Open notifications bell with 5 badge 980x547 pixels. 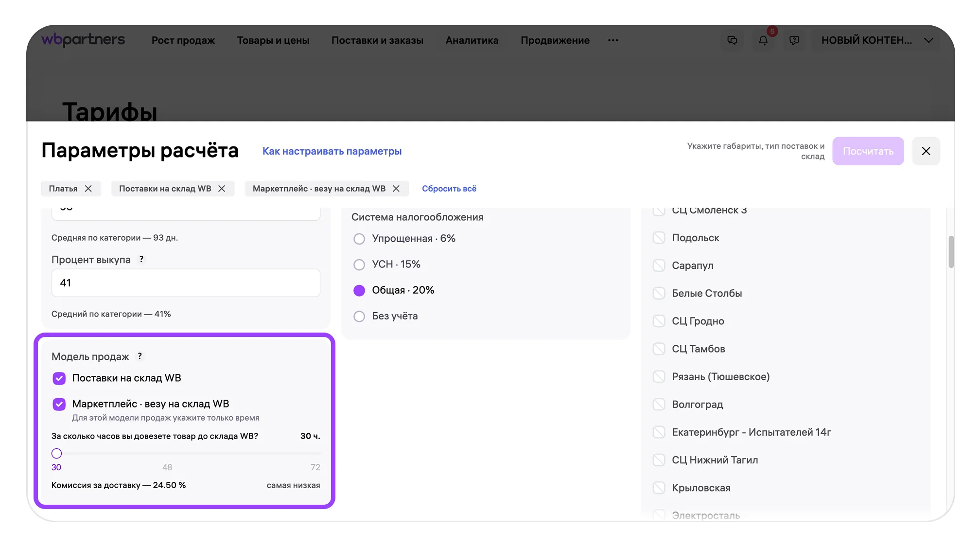click(764, 40)
